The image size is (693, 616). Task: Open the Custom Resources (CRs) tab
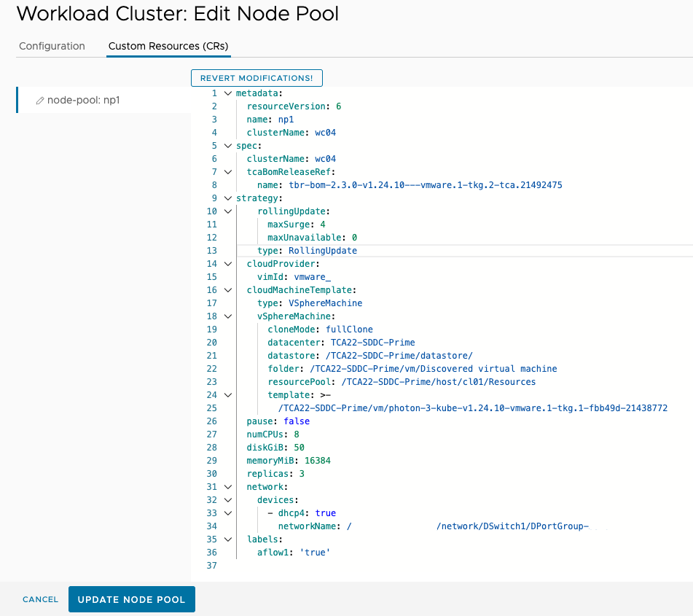tap(168, 46)
